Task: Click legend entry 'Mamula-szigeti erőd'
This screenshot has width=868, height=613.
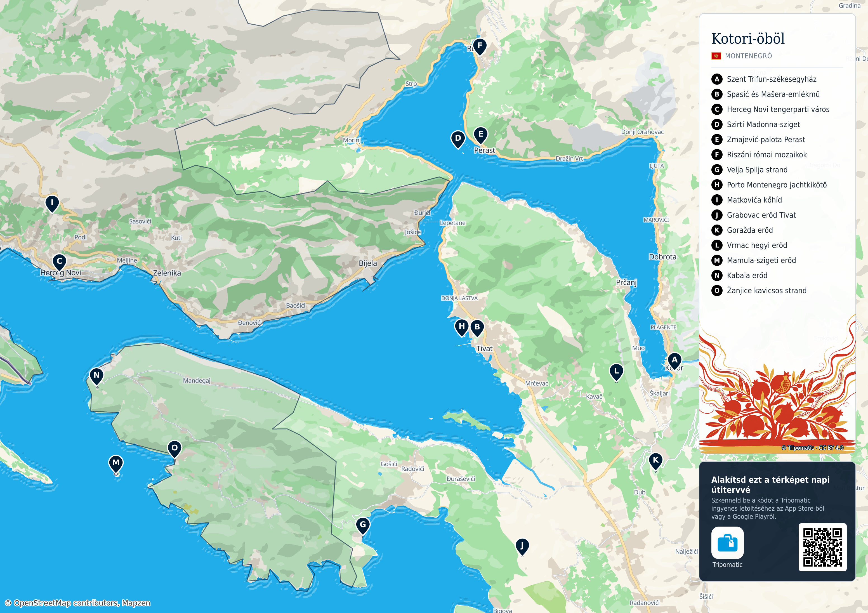Action: tap(761, 261)
